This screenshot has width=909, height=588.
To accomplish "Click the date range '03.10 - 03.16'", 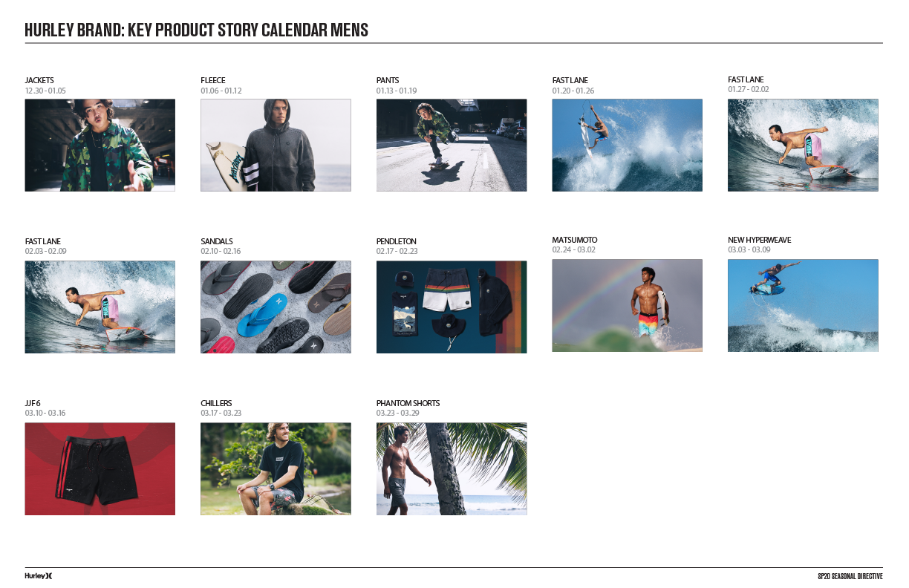I will click(x=45, y=413).
